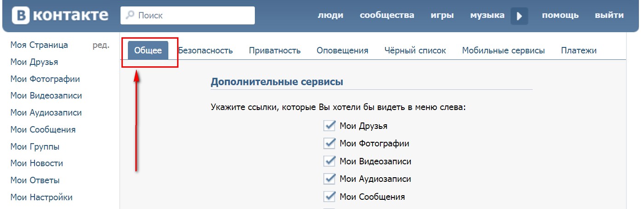The height and width of the screenshot is (209, 644).
Task: Click the ред. edit link
Action: 101,45
